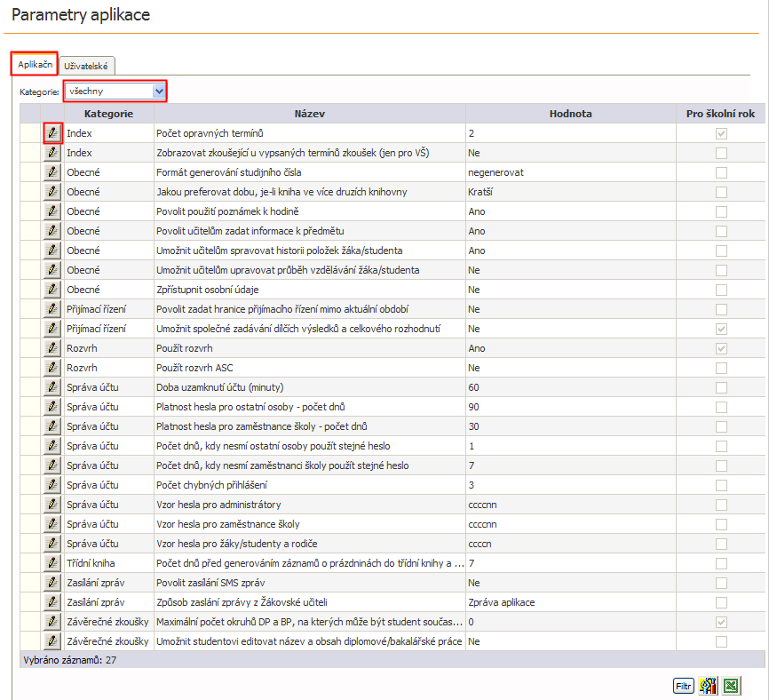This screenshot has height=700, width=769.
Task: Check school-year box for 'Povolit zasílání SMS zpráv'
Action: coord(721,583)
